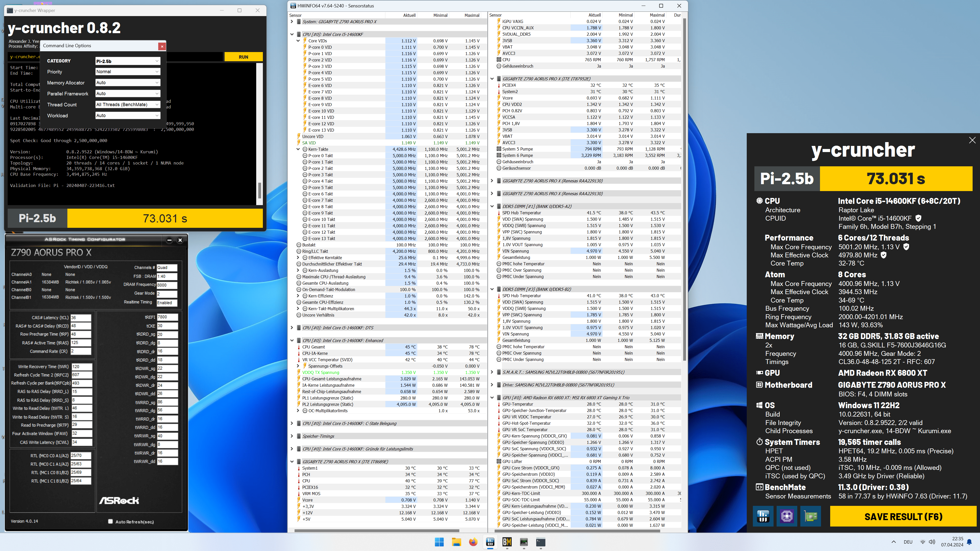Select the Ring/LLC Takt row

[388, 251]
